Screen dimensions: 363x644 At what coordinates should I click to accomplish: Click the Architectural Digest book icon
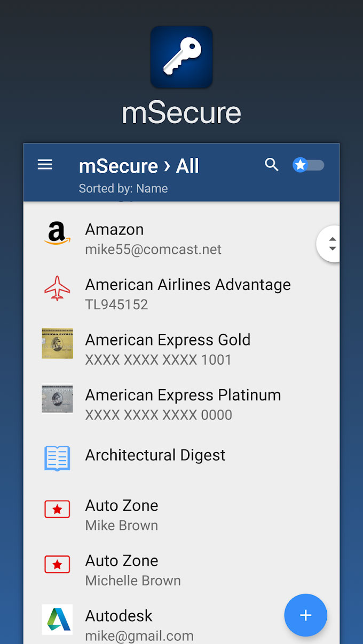tap(57, 458)
